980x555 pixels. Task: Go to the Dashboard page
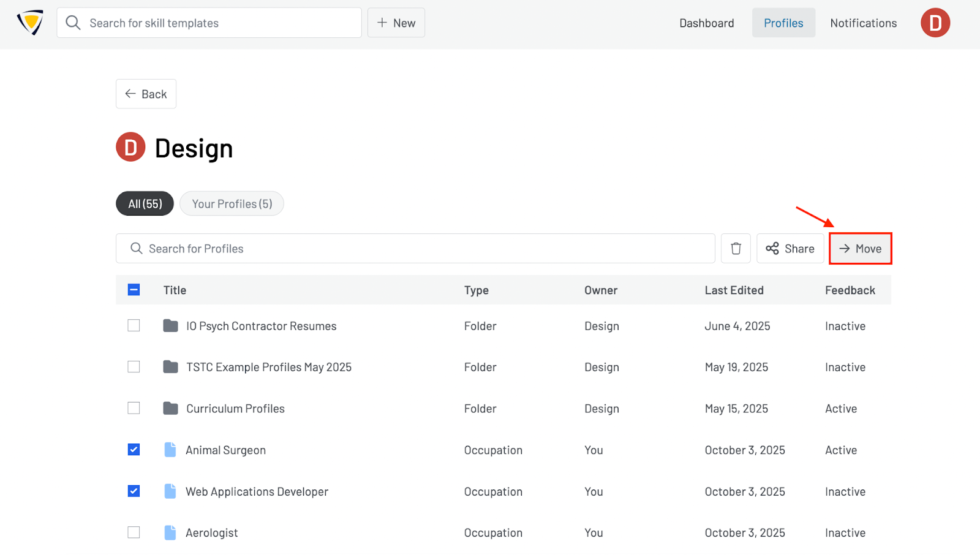click(x=706, y=23)
